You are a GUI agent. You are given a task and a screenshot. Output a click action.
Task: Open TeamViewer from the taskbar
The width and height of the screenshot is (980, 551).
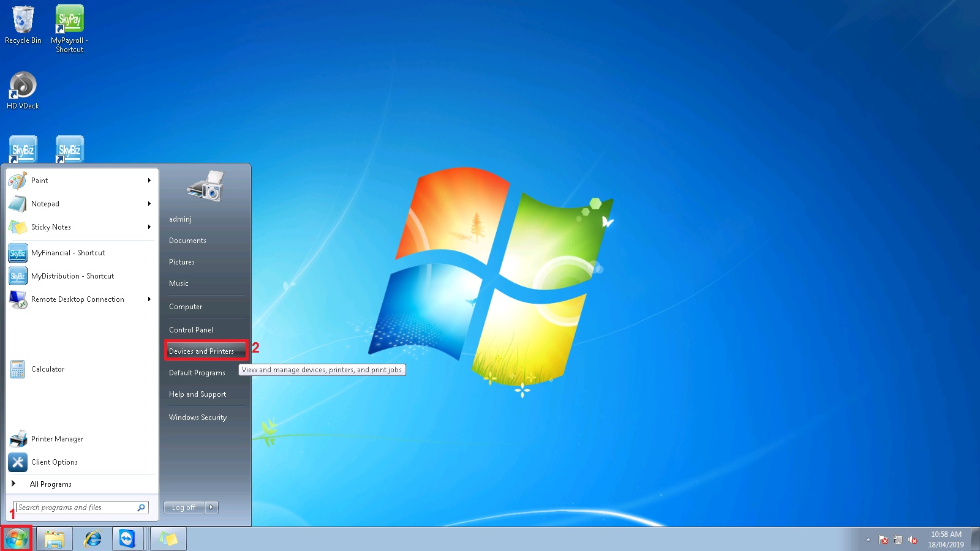point(127,539)
